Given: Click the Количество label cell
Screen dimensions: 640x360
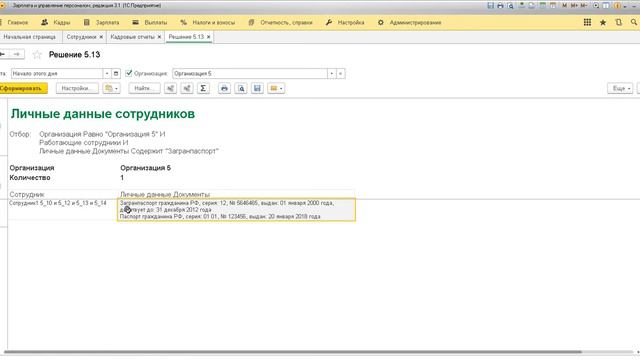Looking at the screenshot, I should (x=30, y=178).
